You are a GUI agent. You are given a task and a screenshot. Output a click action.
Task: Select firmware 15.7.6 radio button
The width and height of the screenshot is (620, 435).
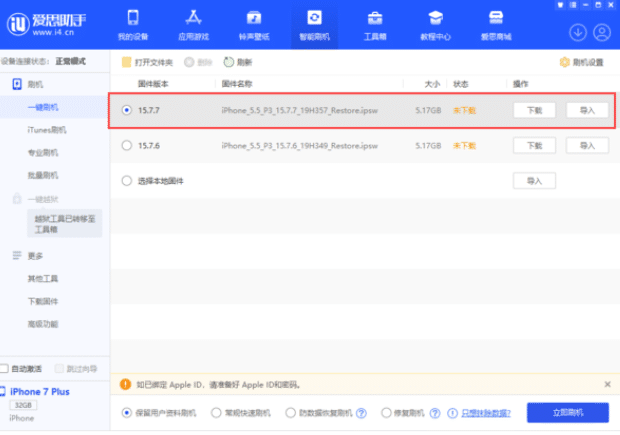pos(126,146)
